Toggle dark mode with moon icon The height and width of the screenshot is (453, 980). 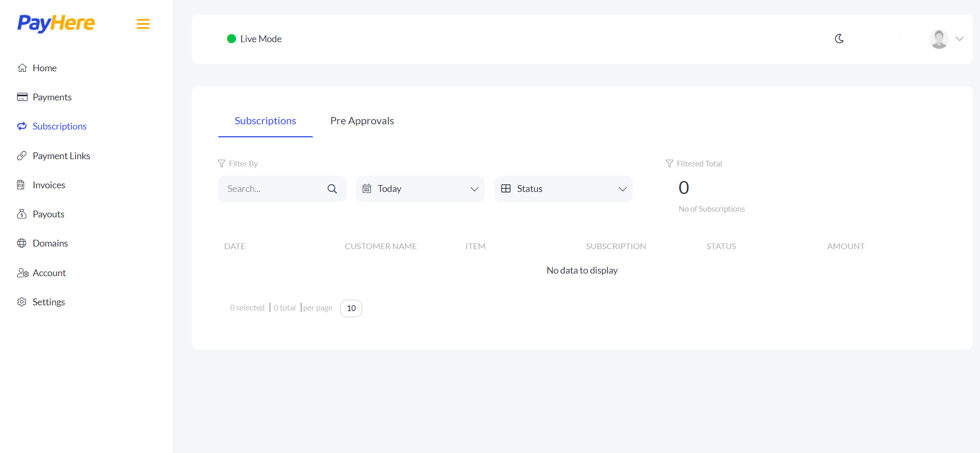point(839,39)
